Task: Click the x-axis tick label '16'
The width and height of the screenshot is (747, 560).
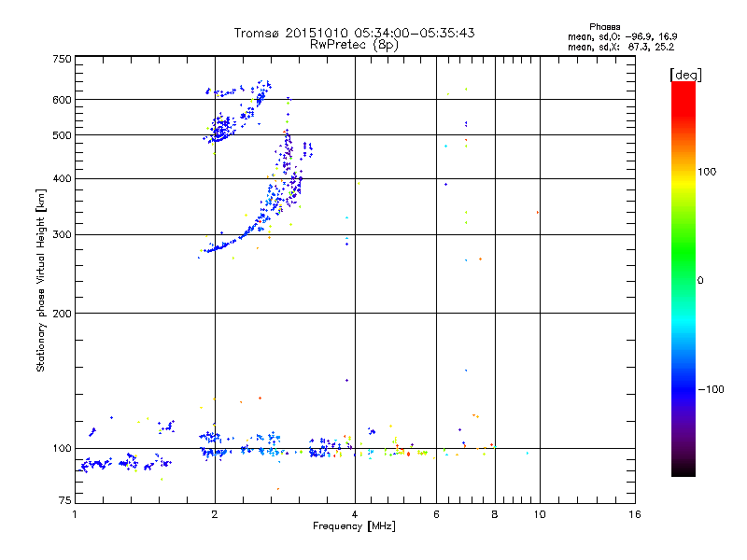Action: click(x=635, y=514)
